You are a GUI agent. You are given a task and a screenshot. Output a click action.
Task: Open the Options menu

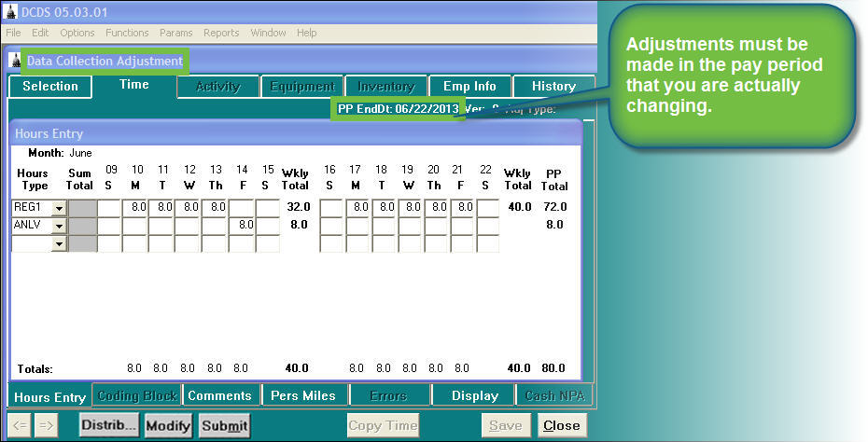77,33
